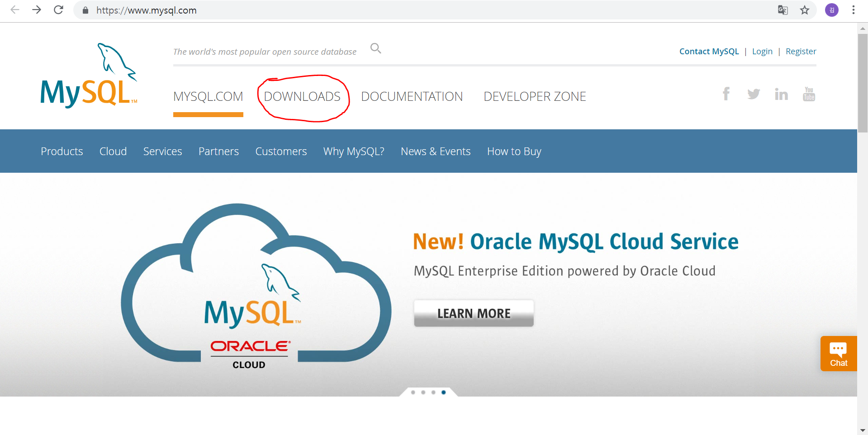The height and width of the screenshot is (435, 868).
Task: Open the Customers menu item
Action: click(x=281, y=151)
